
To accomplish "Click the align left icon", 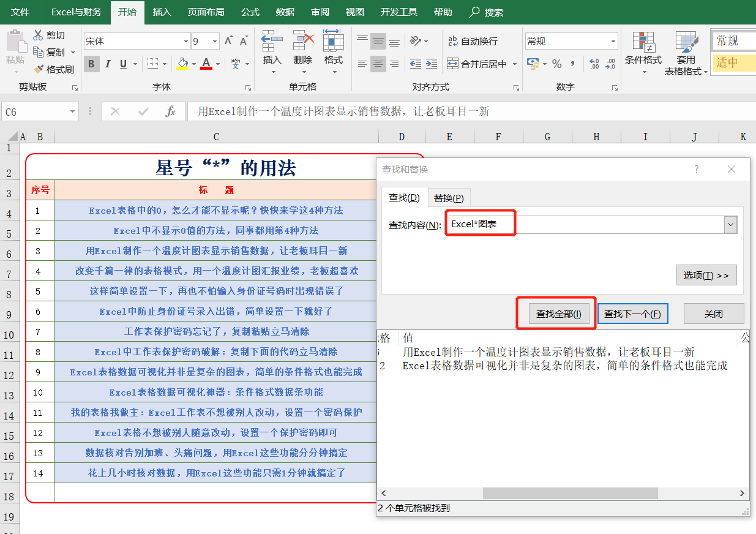I will point(362,64).
